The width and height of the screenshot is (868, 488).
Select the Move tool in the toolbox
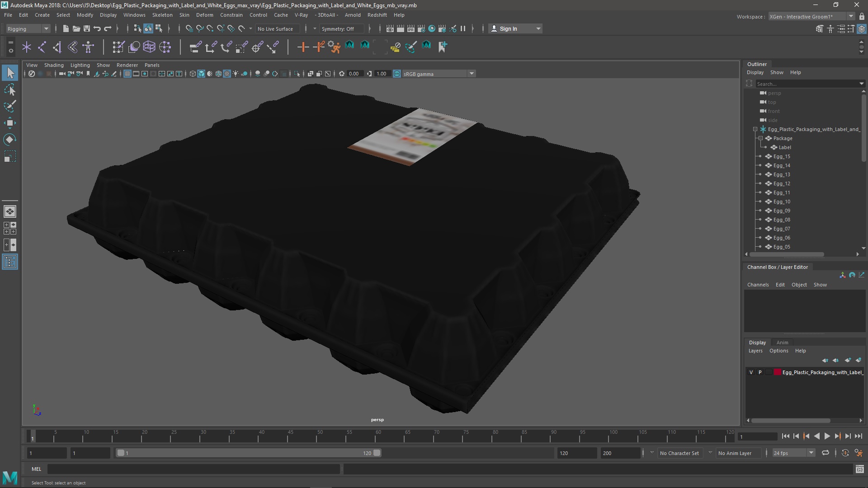tap(9, 123)
